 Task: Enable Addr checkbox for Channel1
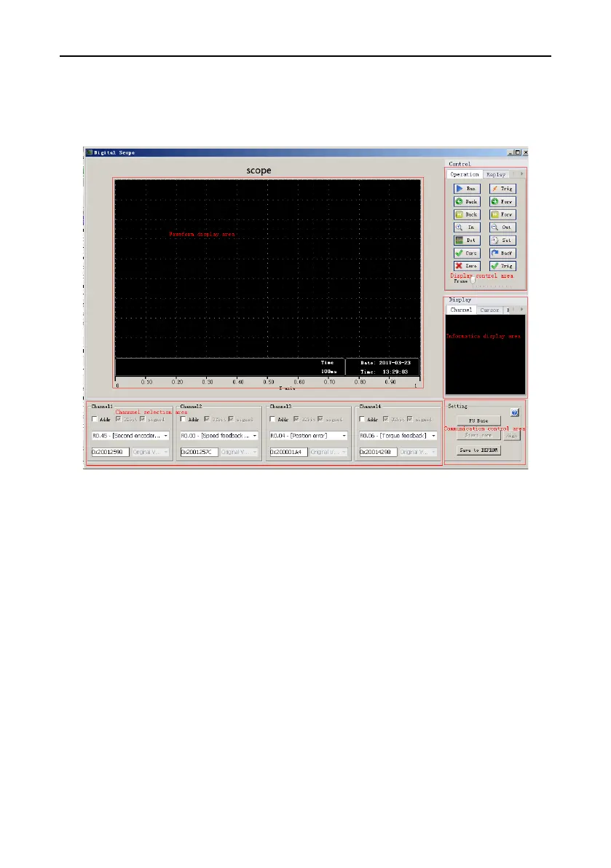pyautogui.click(x=95, y=419)
